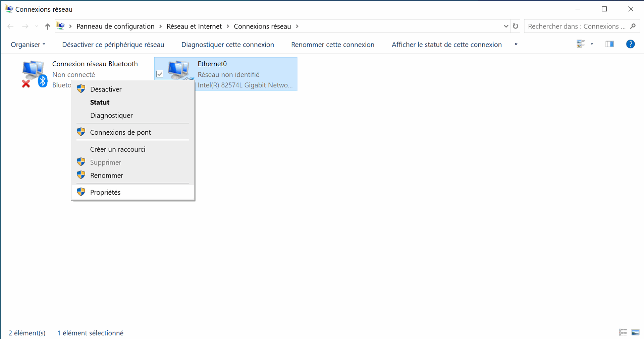
Task: Switch to large icons view in status bar
Action: coord(635,332)
